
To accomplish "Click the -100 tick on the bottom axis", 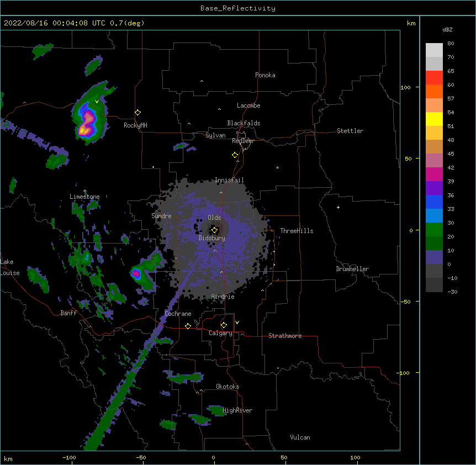I will click(70, 458).
